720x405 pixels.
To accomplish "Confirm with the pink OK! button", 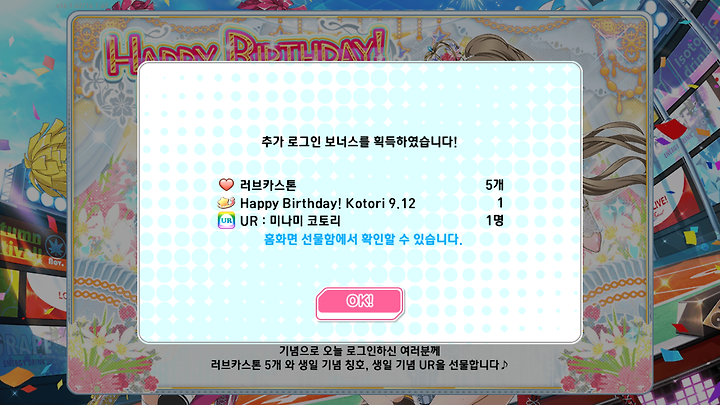I will pyautogui.click(x=360, y=303).
